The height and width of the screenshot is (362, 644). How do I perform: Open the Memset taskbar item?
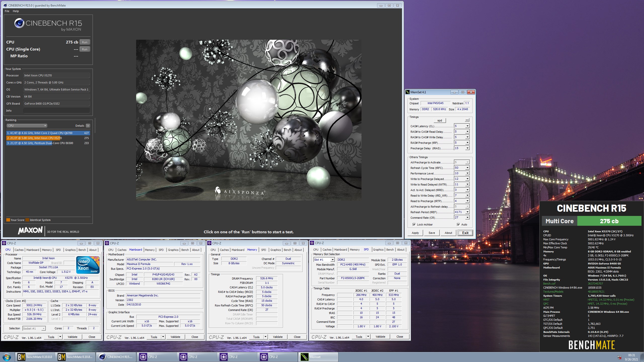click(318, 357)
